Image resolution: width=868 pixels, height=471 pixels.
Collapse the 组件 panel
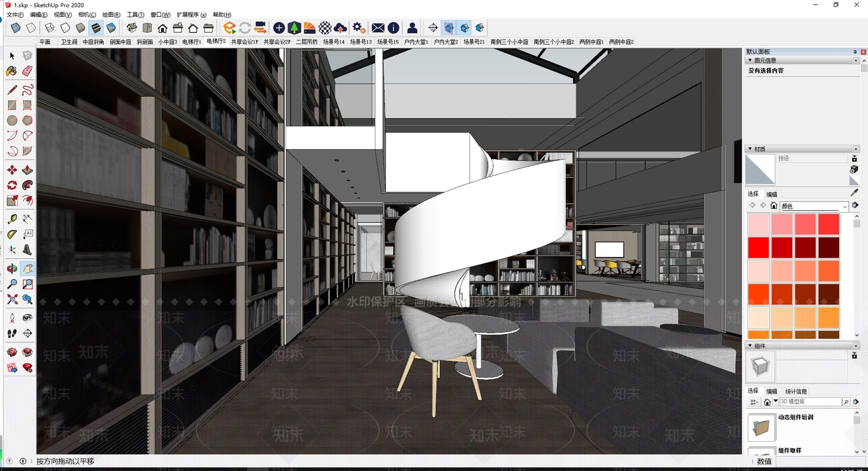click(750, 346)
